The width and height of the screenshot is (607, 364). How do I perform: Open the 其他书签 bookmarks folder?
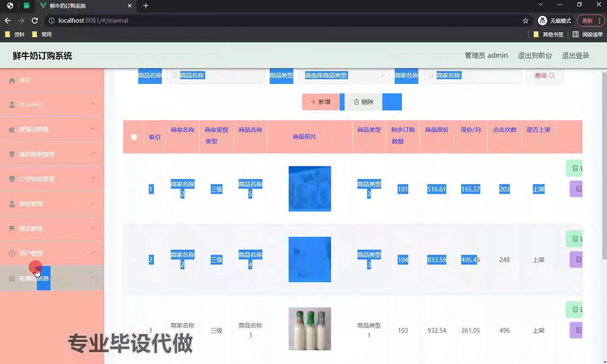click(x=548, y=35)
